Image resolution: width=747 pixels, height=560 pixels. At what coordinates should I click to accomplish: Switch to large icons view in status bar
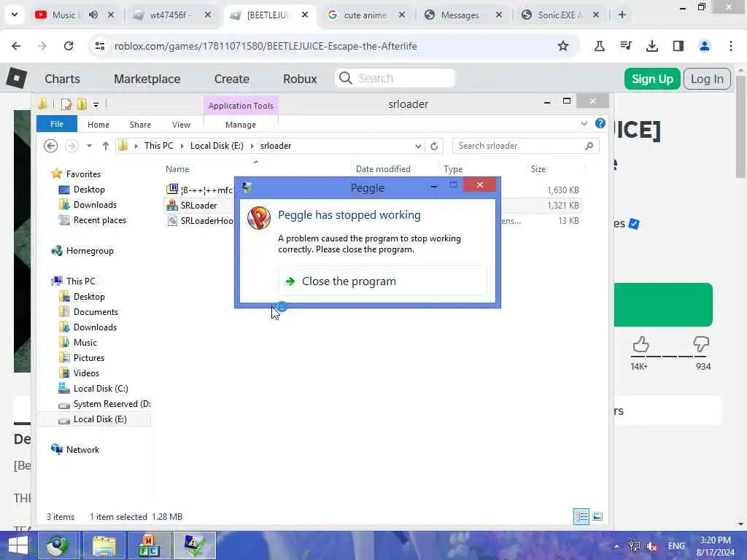point(597,517)
